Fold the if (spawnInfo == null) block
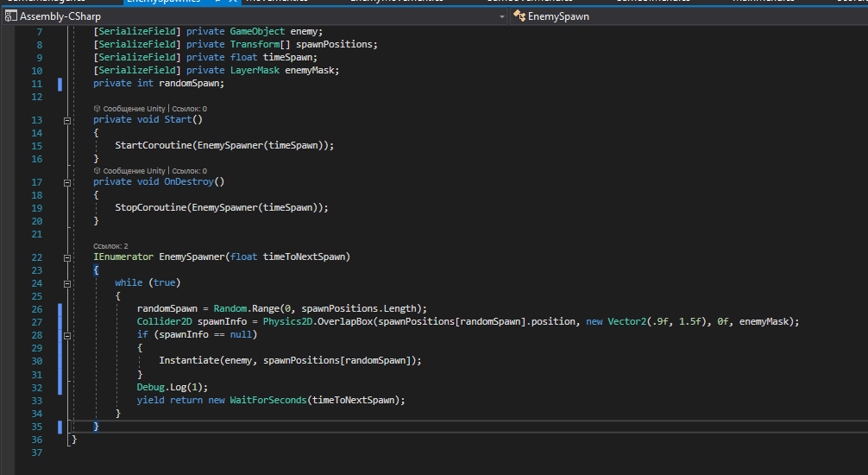Screen dimensions: 868x475 (67, 335)
